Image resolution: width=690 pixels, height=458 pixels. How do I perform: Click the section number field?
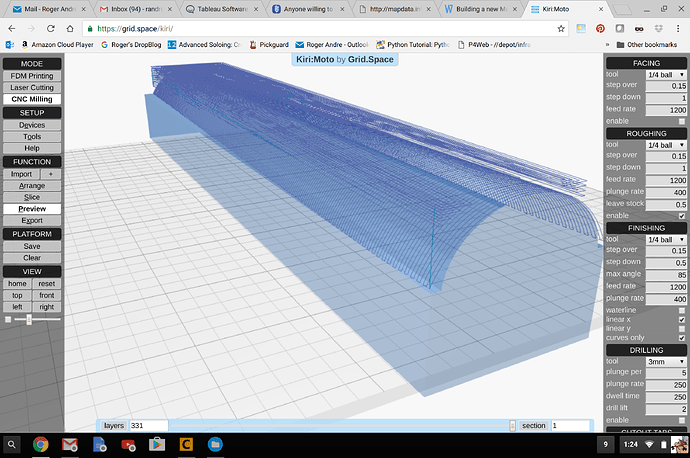(x=570, y=425)
